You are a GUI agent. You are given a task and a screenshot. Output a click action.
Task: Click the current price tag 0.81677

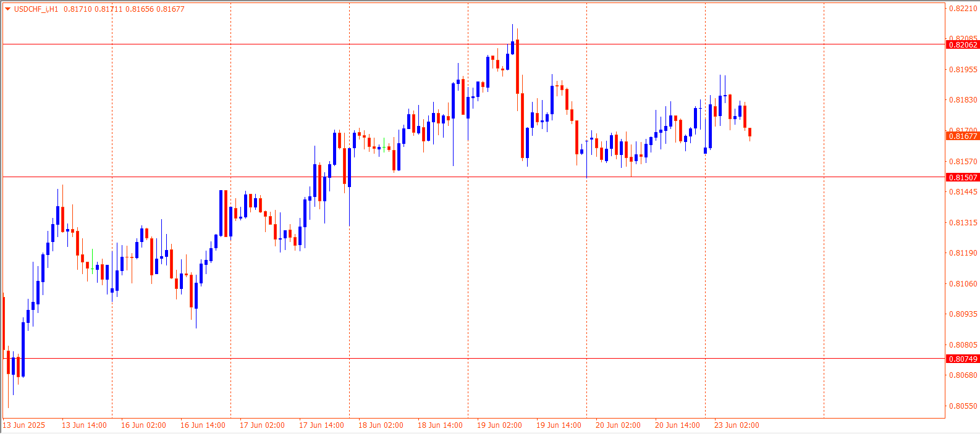pos(963,136)
